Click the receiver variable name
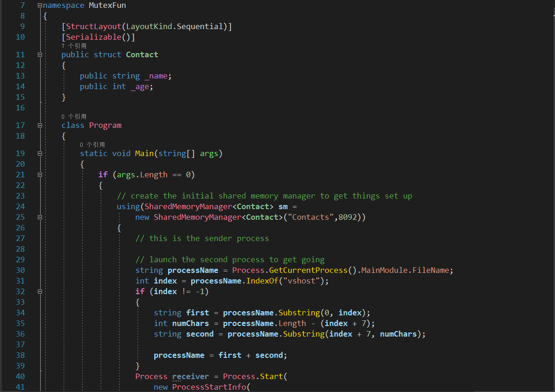Screen dimensions: 555x392 [190, 376]
